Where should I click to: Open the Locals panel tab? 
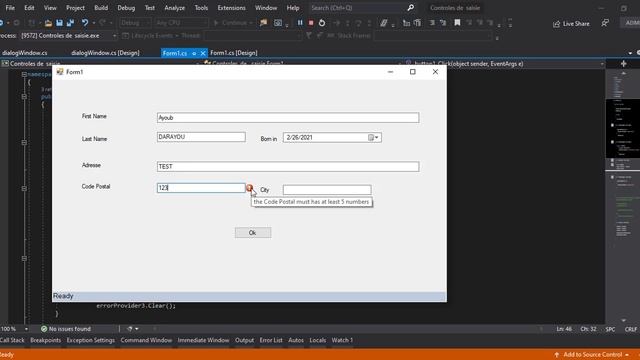coord(318,340)
